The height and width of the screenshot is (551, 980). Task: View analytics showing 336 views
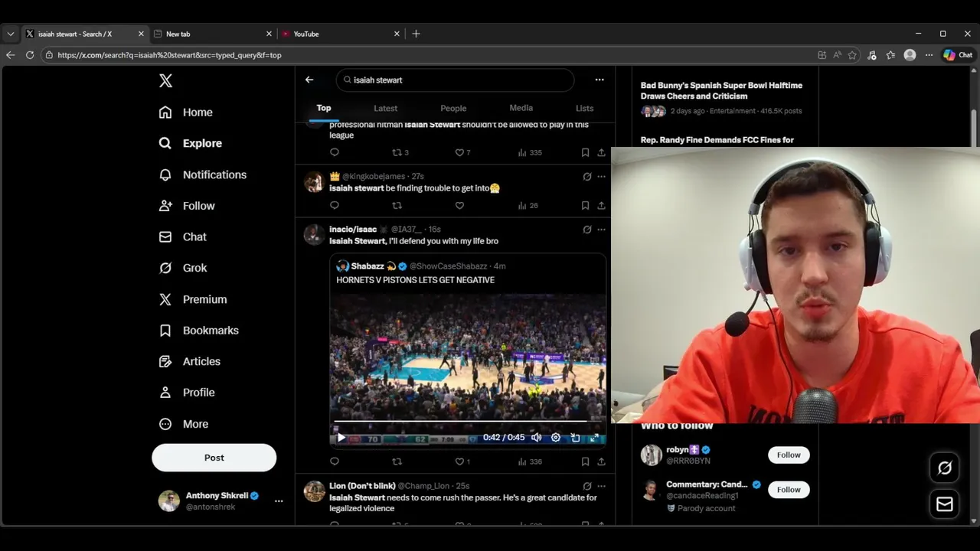click(529, 461)
